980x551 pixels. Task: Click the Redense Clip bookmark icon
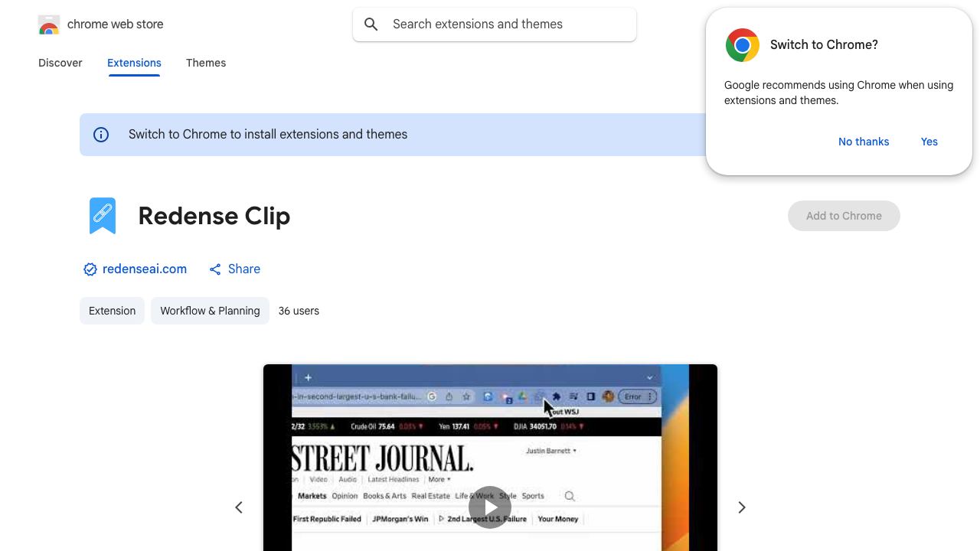pyautogui.click(x=103, y=216)
